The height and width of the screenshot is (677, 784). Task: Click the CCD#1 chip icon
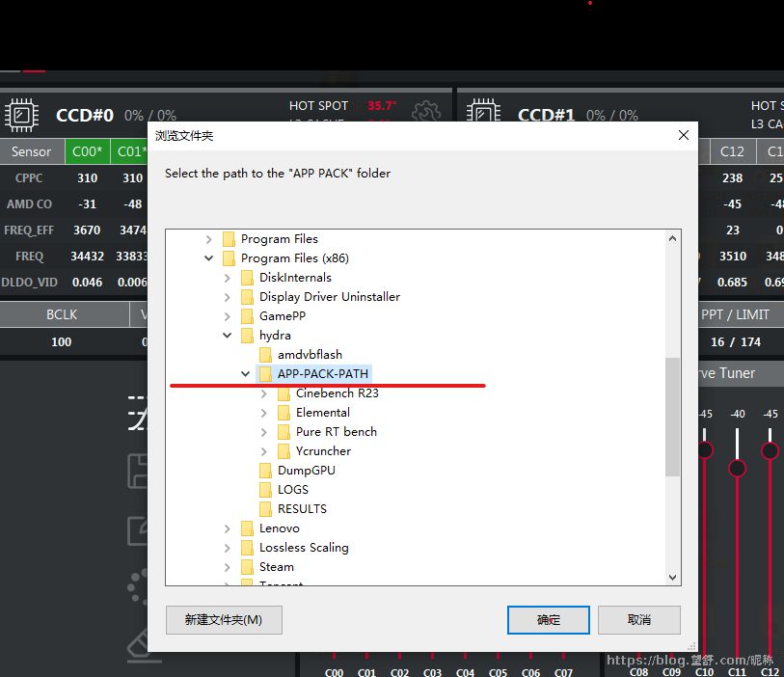click(x=483, y=111)
